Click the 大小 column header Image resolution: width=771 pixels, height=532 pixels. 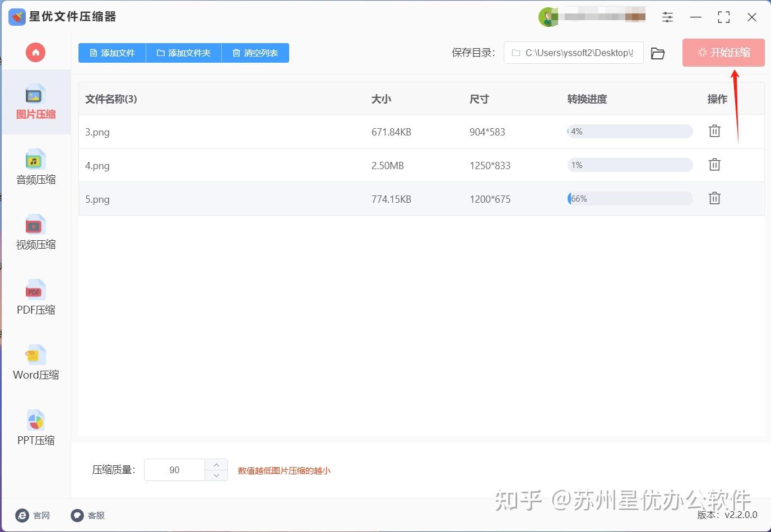pyautogui.click(x=381, y=99)
